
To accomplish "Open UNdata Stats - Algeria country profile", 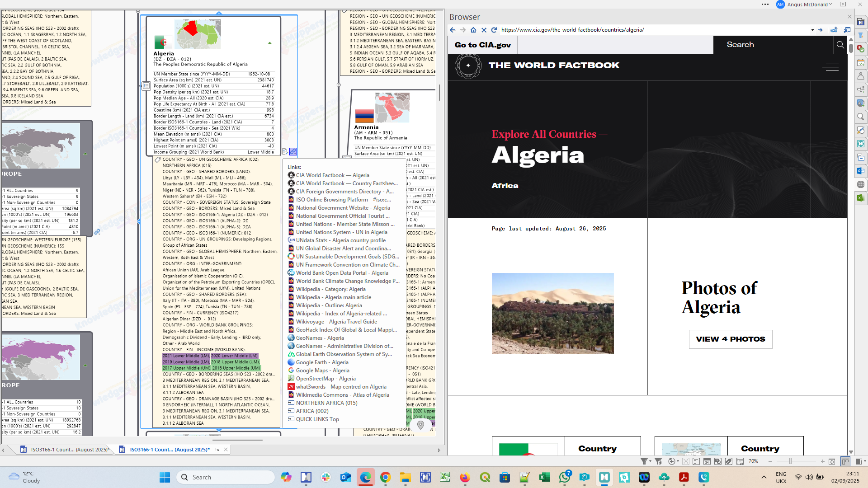I will [340, 240].
